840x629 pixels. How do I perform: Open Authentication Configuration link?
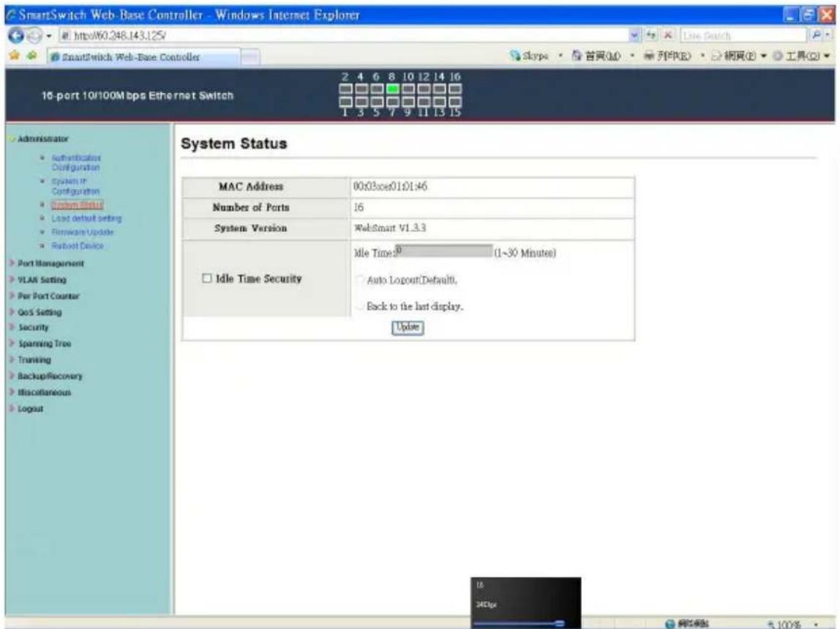(76, 163)
